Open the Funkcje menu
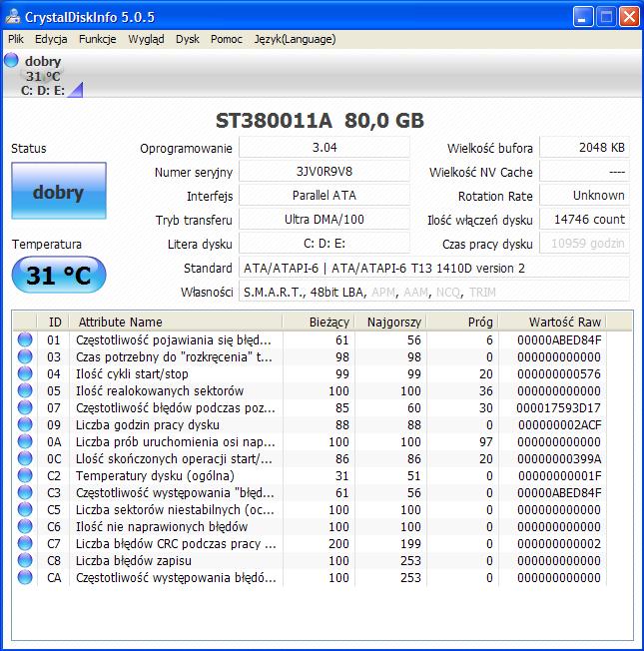644x651 pixels. [98, 39]
